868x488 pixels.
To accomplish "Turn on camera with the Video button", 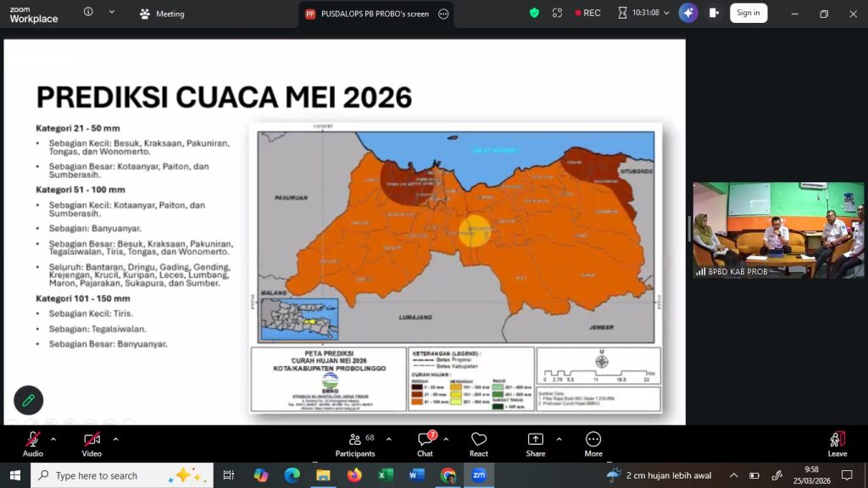I will point(92,442).
